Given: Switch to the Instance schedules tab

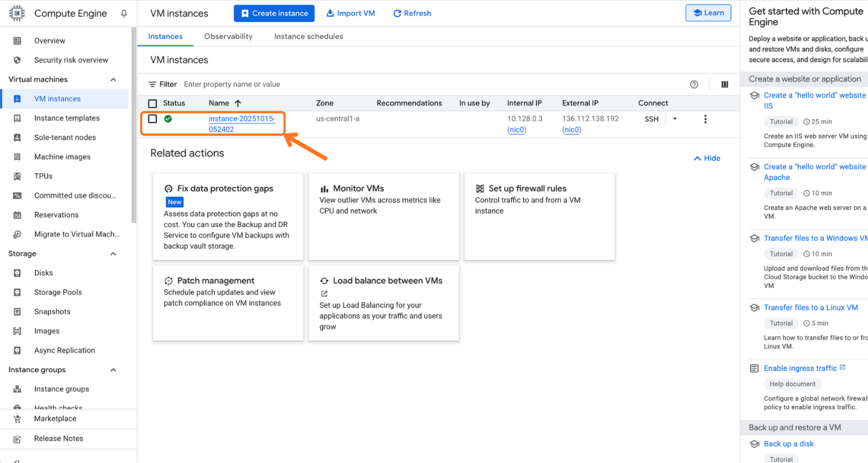Looking at the screenshot, I should pos(308,36).
